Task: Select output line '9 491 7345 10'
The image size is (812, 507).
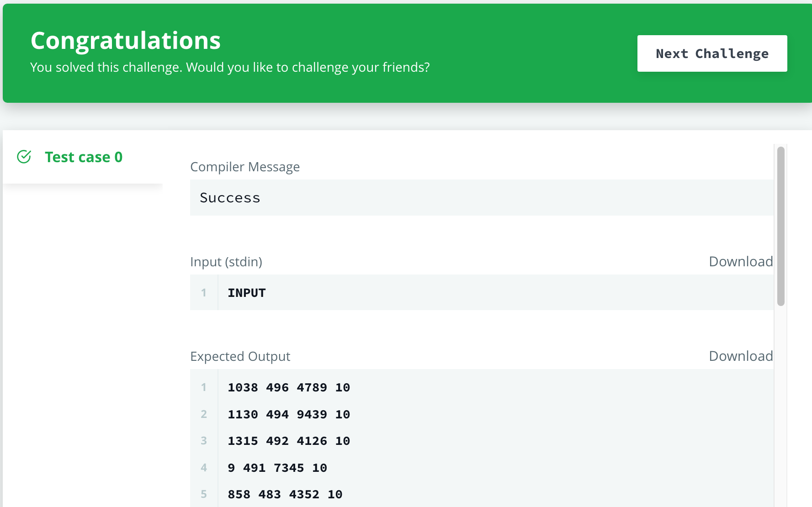Action: (277, 468)
